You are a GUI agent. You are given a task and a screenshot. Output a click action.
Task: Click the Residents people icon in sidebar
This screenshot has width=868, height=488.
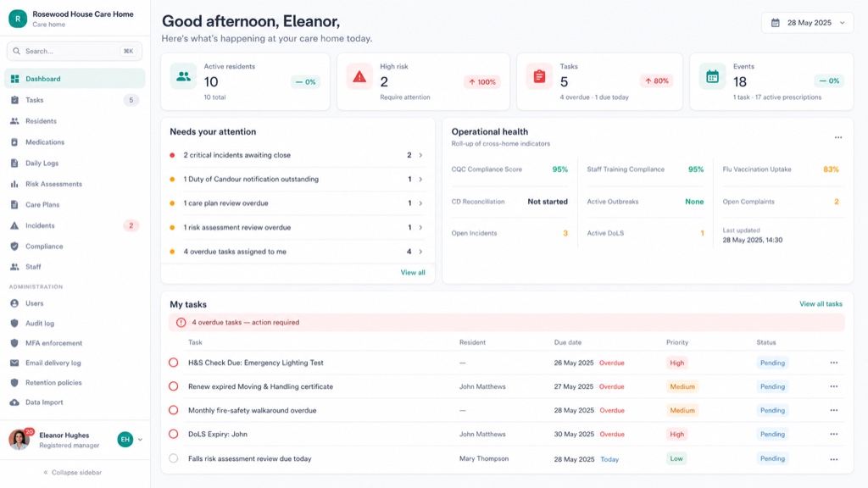(15, 121)
